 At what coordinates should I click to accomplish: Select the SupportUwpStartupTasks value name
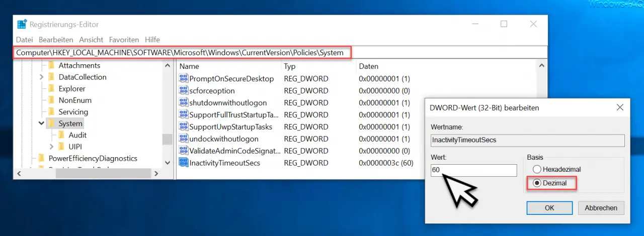(230, 127)
